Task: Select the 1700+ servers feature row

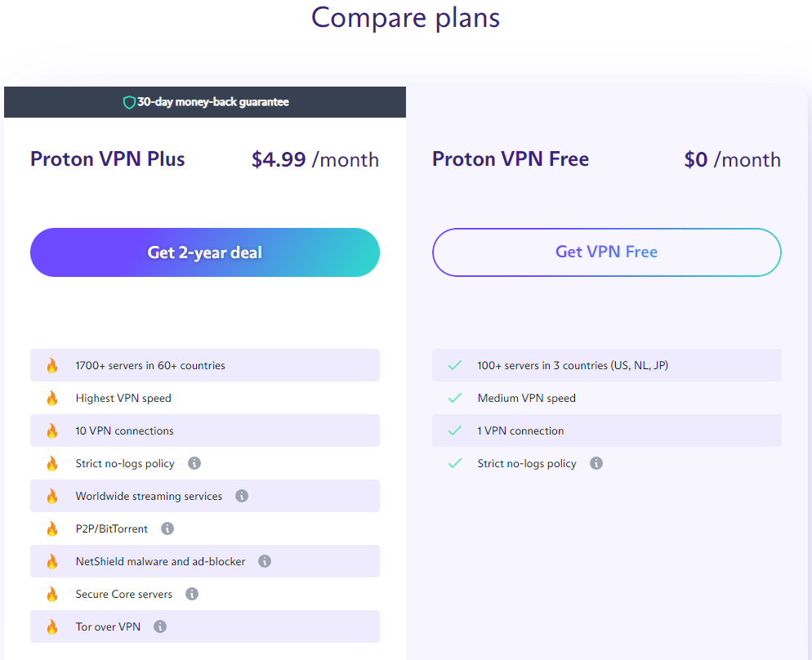Action: coord(204,365)
